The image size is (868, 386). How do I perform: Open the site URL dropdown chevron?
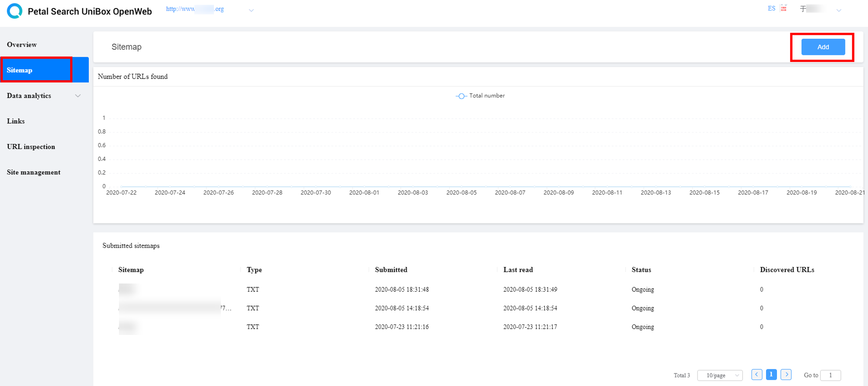click(x=251, y=10)
